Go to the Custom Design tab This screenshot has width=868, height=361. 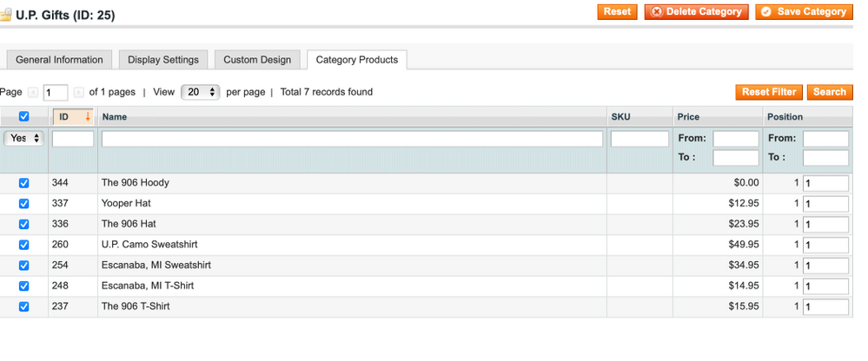coord(257,60)
